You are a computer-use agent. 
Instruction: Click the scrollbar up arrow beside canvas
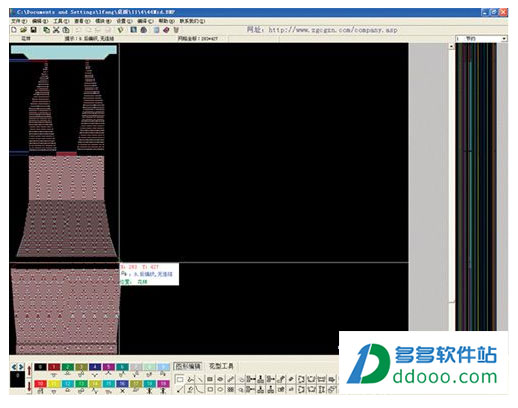click(x=451, y=47)
